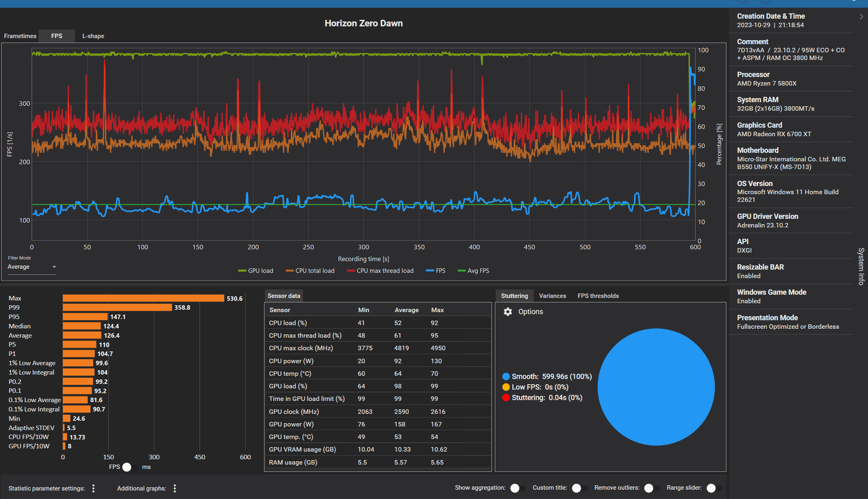868x499 pixels.
Task: Toggle the FPS series in chart legend
Action: click(x=436, y=271)
